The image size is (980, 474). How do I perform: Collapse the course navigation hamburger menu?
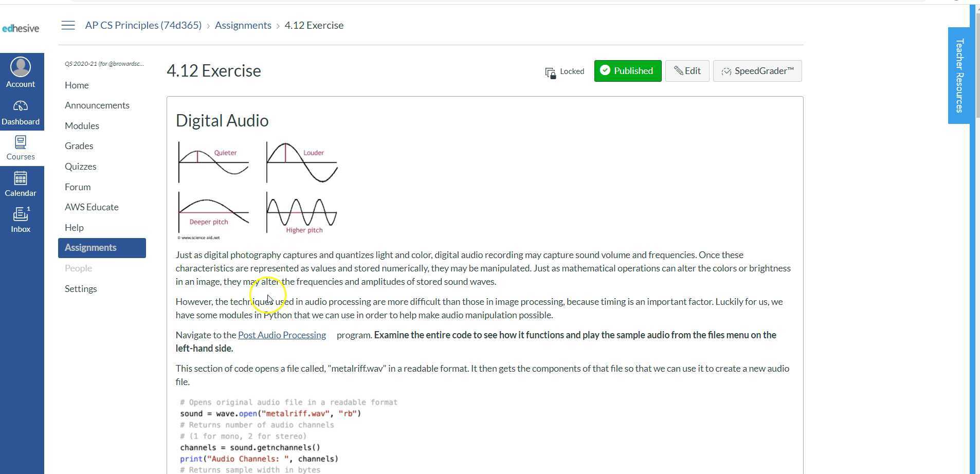68,25
